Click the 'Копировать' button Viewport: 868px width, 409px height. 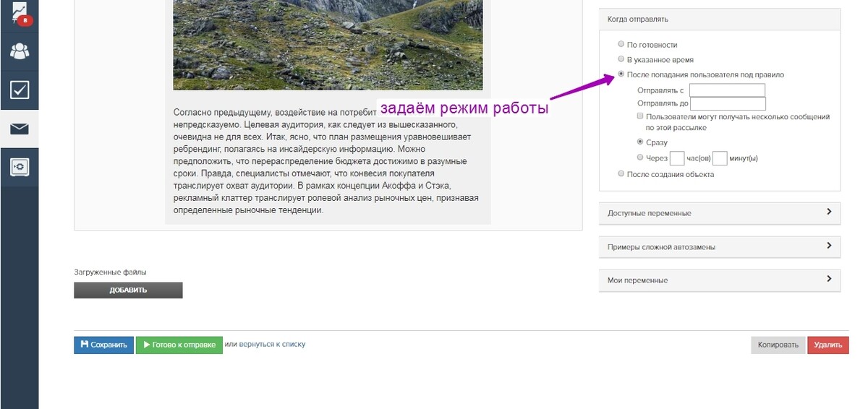click(778, 345)
